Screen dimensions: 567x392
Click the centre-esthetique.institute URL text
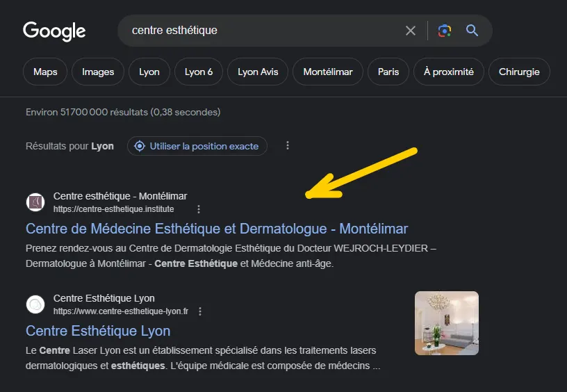[113, 209]
